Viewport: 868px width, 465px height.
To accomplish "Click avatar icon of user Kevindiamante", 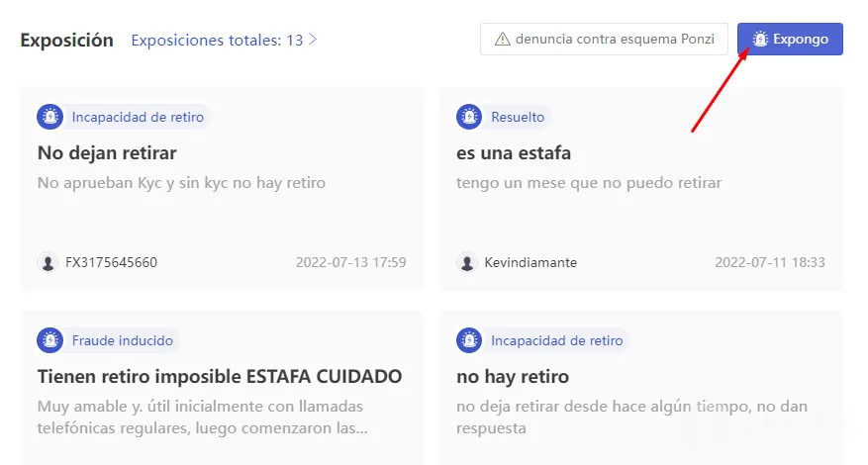I will click(466, 262).
